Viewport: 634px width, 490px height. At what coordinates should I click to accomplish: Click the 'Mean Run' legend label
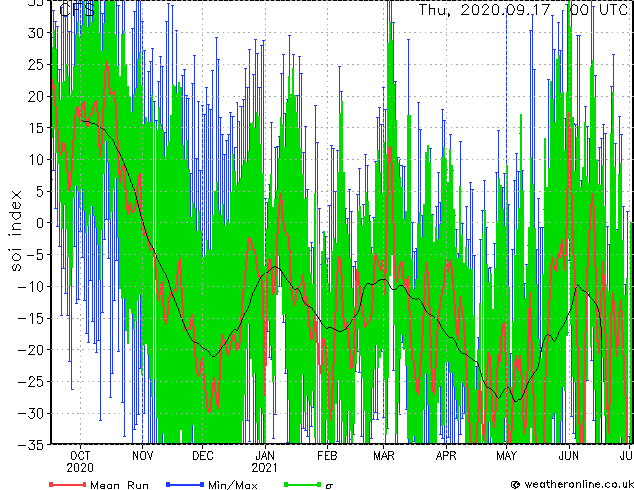(119, 485)
